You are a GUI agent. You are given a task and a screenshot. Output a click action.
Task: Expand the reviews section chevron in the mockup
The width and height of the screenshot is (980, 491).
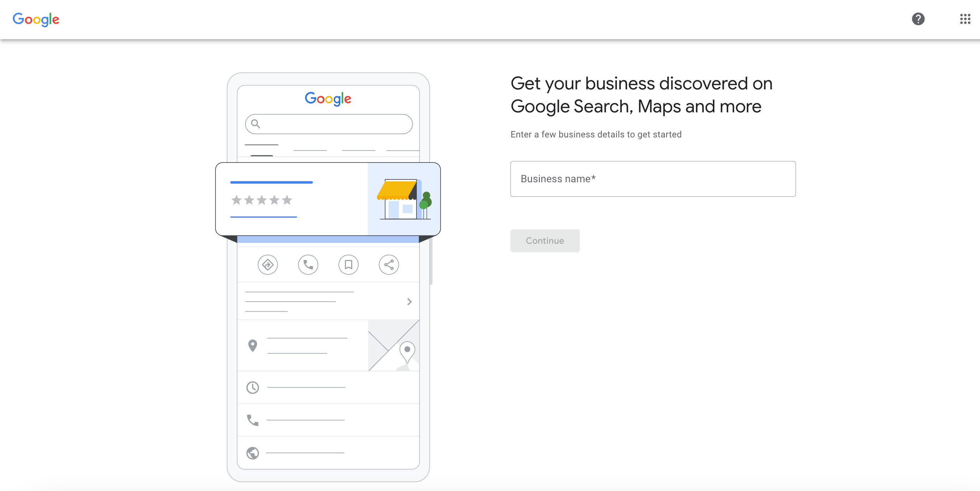[409, 301]
